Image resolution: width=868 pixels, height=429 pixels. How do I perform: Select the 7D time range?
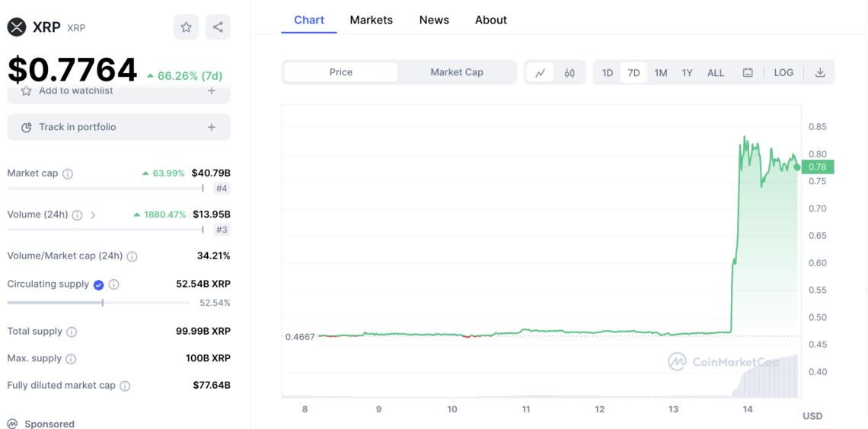(x=633, y=72)
